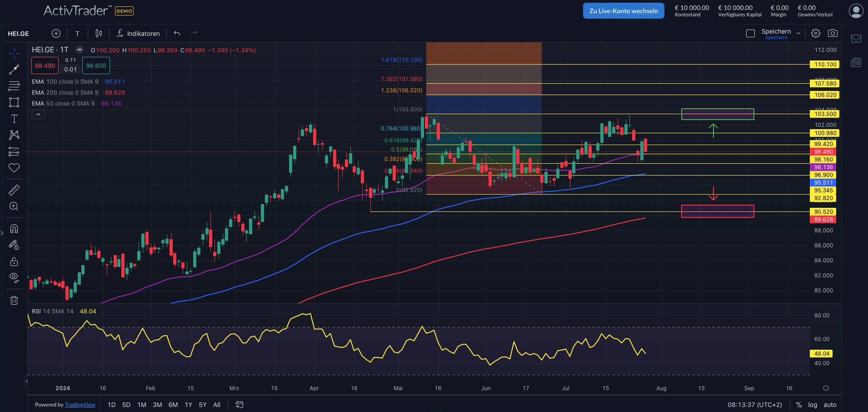This screenshot has width=868, height=412.
Task: Select the ruler measure tool
Action: 14,190
